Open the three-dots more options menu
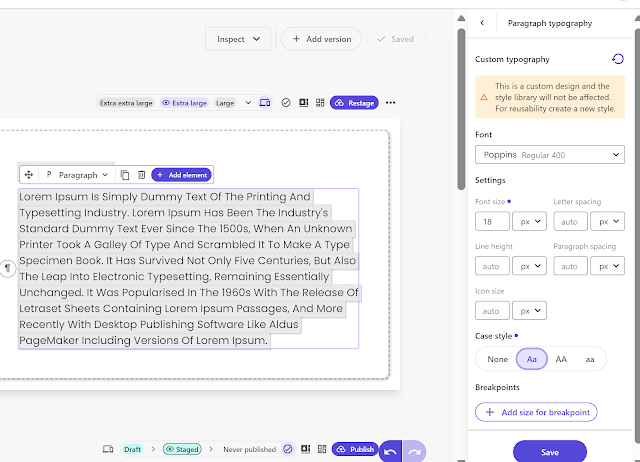The width and height of the screenshot is (640, 462). click(390, 103)
